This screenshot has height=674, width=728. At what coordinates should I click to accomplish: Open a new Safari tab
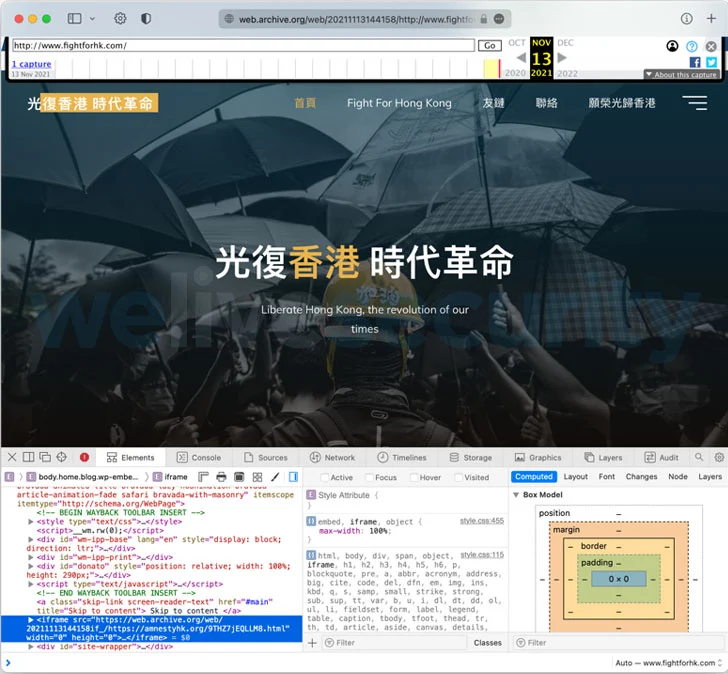coord(711,19)
